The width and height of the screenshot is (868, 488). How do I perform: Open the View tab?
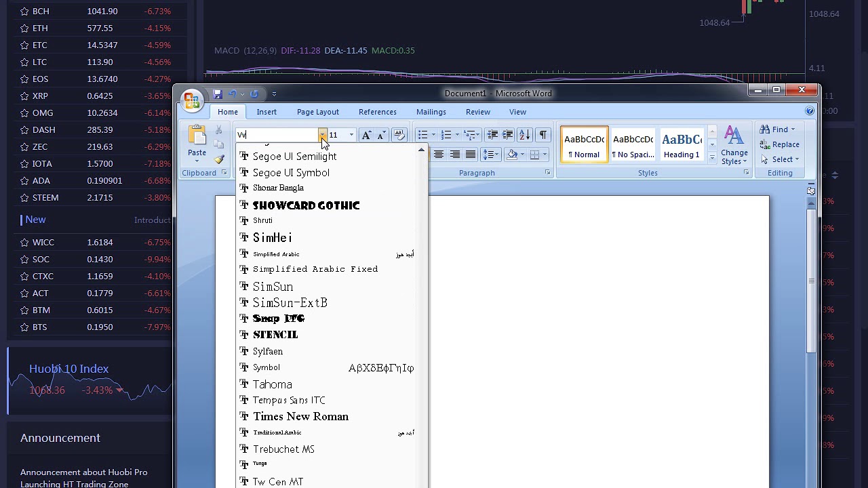(x=517, y=112)
